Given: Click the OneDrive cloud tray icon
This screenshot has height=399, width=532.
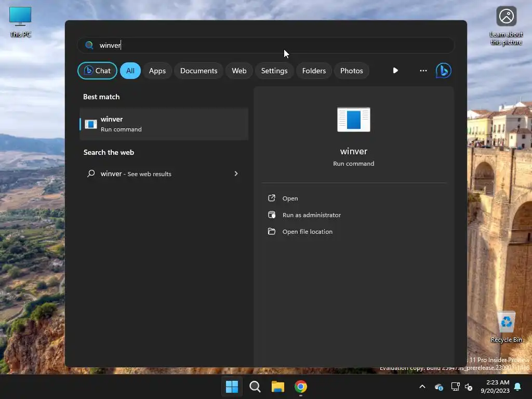Looking at the screenshot, I should pos(439,387).
